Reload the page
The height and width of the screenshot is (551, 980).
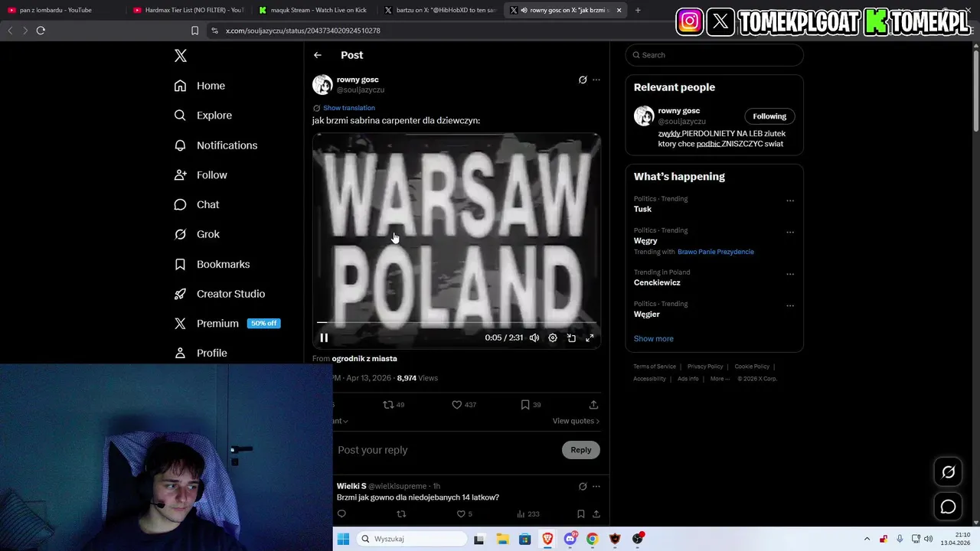pyautogui.click(x=41, y=31)
